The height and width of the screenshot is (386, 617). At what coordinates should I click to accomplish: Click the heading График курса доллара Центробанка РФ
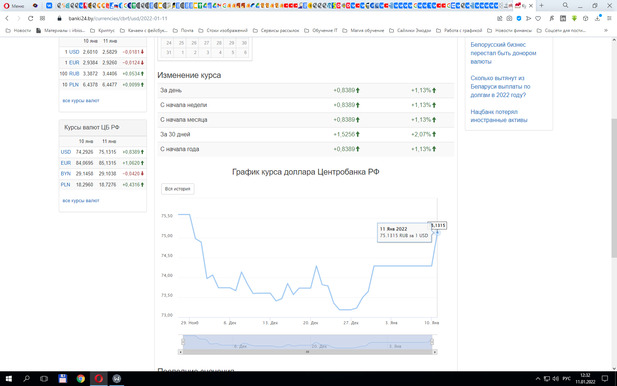305,172
